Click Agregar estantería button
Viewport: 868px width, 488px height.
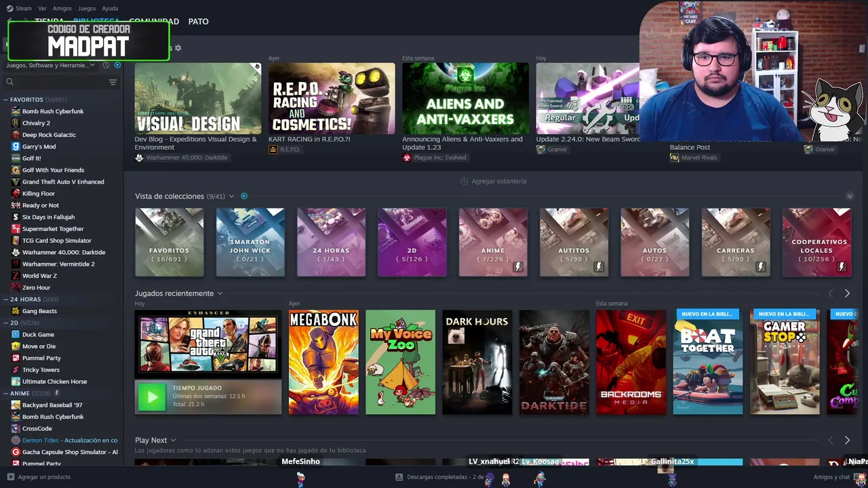tap(494, 181)
